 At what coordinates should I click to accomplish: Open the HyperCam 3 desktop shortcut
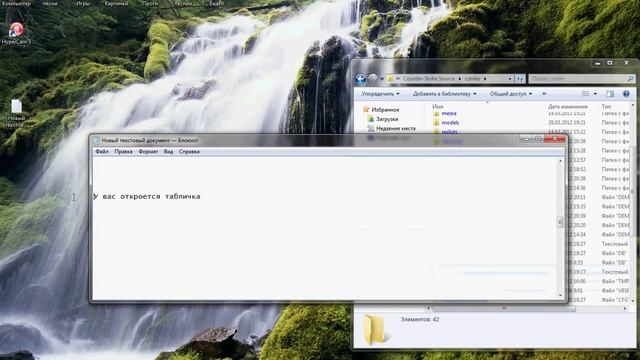tap(16, 33)
